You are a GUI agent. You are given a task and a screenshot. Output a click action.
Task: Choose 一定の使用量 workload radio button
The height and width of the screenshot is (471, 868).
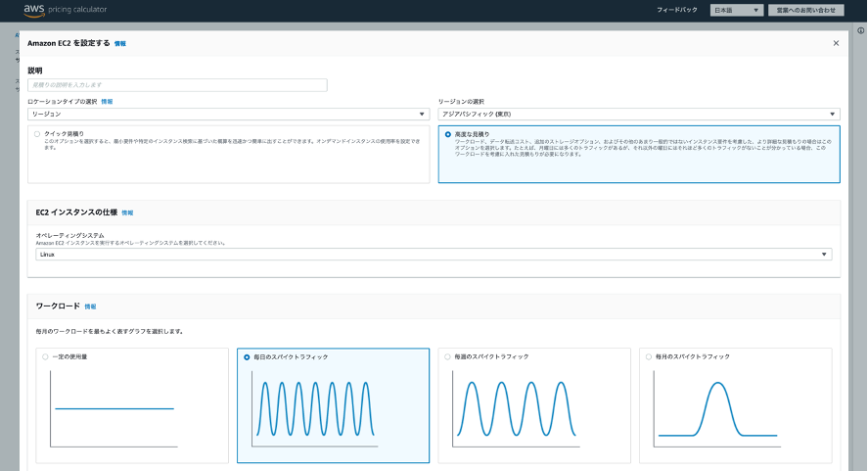pos(45,356)
